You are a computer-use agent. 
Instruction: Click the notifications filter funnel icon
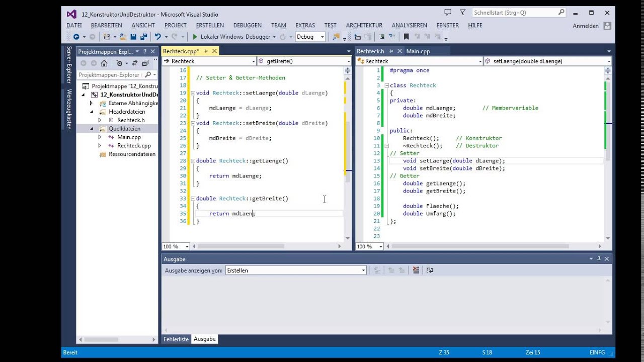[x=463, y=12]
